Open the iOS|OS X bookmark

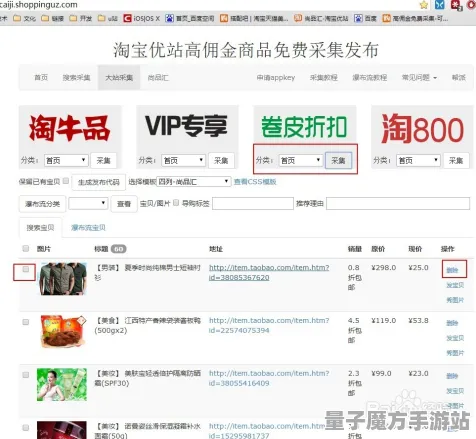click(x=142, y=18)
